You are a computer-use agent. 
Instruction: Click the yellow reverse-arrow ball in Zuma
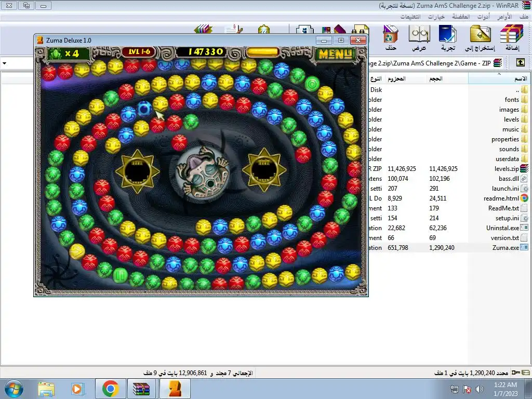pos(77,251)
